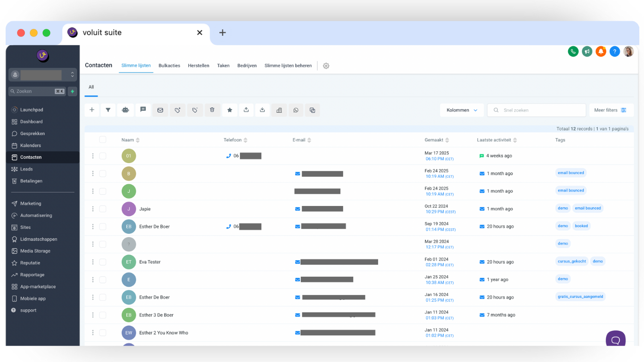Open contact Esther 3 De Boer
The width and height of the screenshot is (644, 362).
(x=156, y=315)
